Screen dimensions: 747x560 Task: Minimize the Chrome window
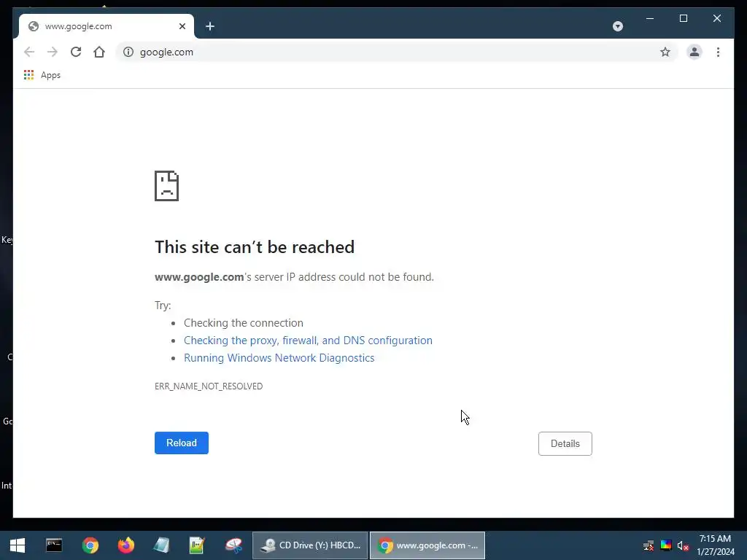650,18
